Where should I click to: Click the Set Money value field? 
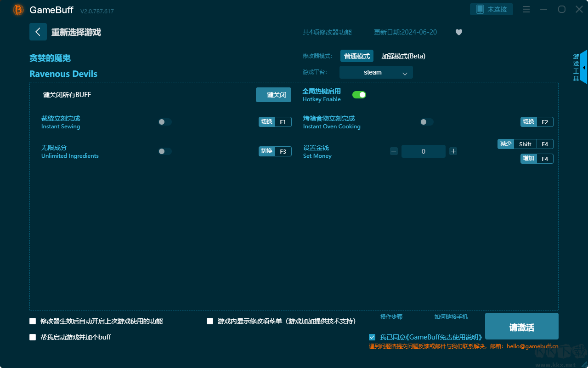[x=424, y=151]
